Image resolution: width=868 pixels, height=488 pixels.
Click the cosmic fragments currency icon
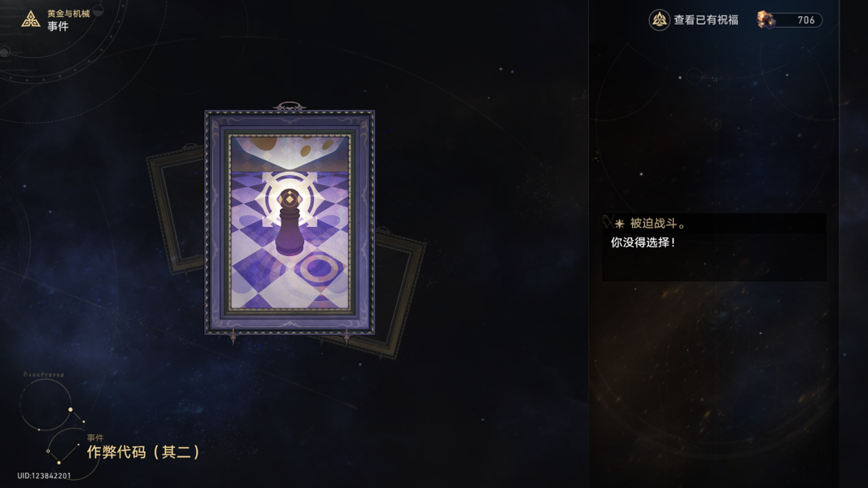[x=766, y=20]
